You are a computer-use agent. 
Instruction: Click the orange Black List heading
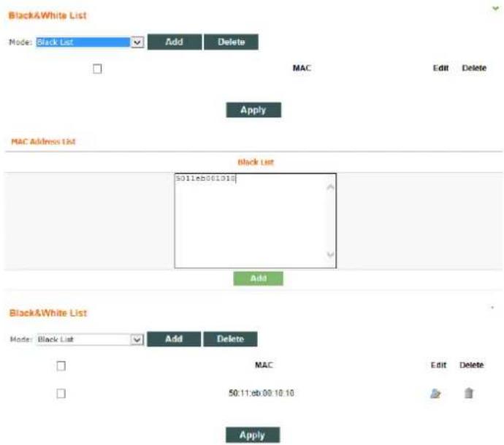pyautogui.click(x=256, y=162)
